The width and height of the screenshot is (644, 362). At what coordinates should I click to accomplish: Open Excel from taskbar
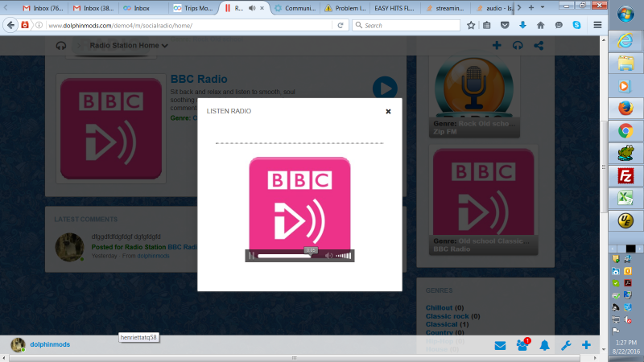pyautogui.click(x=625, y=198)
